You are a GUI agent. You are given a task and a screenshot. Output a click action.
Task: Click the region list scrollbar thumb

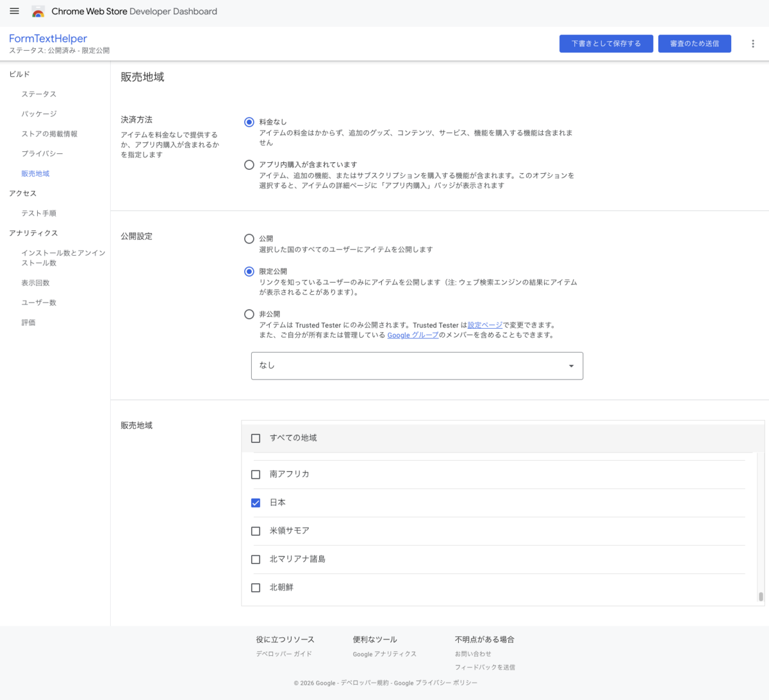click(x=761, y=596)
